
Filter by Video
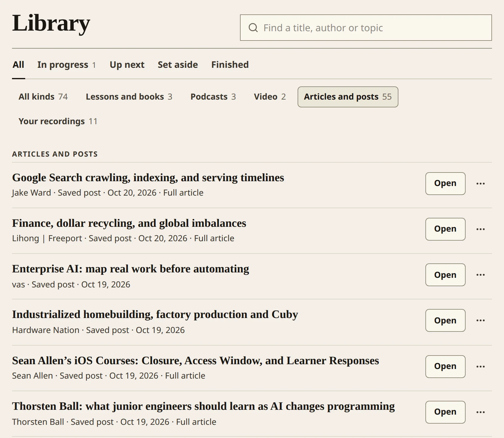tap(270, 97)
